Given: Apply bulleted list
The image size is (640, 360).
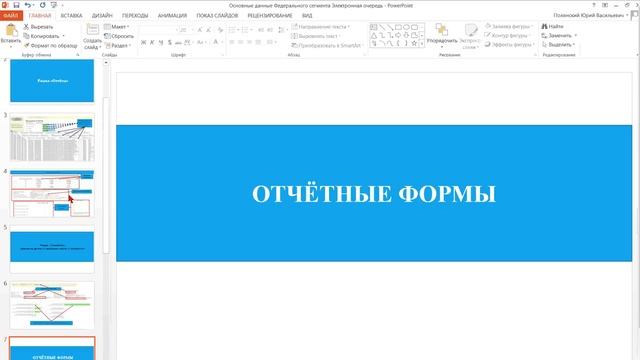Looking at the screenshot, I should click(233, 30).
